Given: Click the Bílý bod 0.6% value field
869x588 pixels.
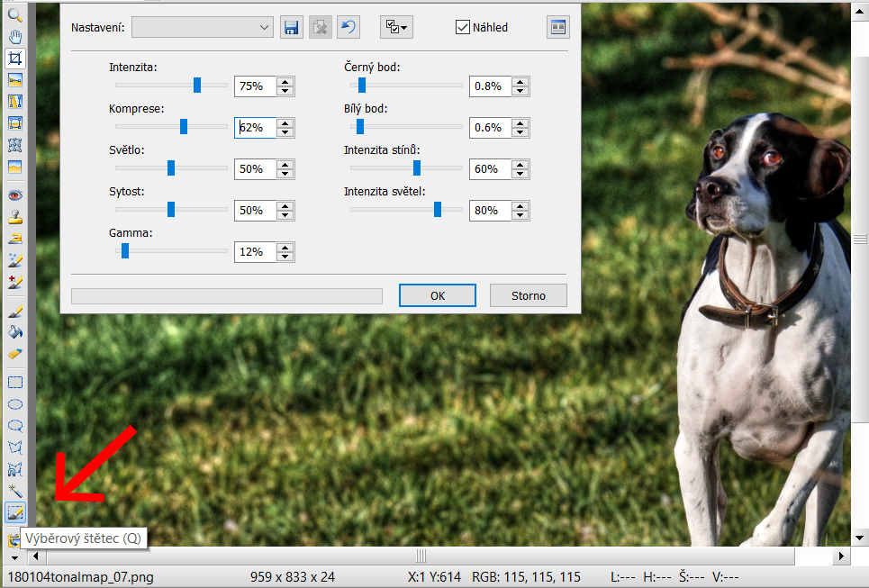Looking at the screenshot, I should [490, 128].
